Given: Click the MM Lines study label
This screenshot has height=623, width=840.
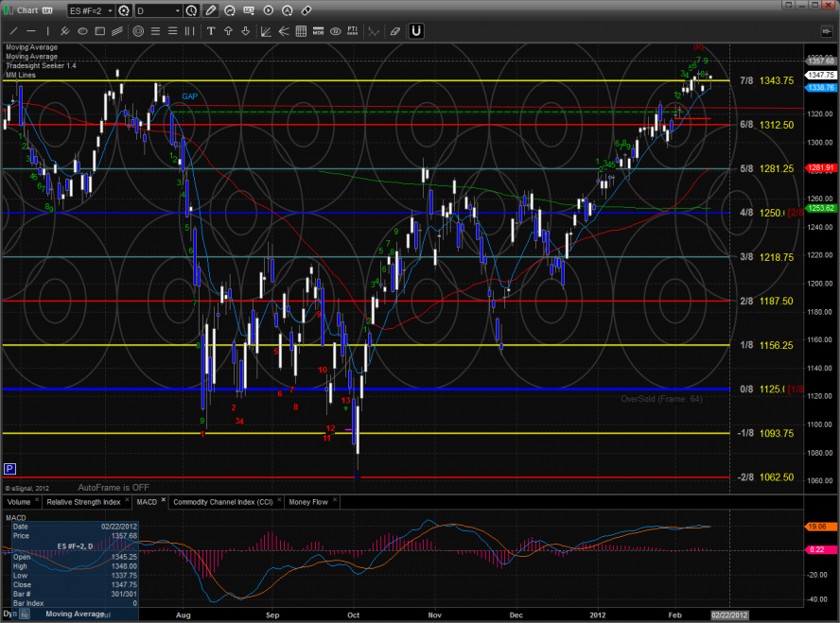Looking at the screenshot, I should (21, 75).
